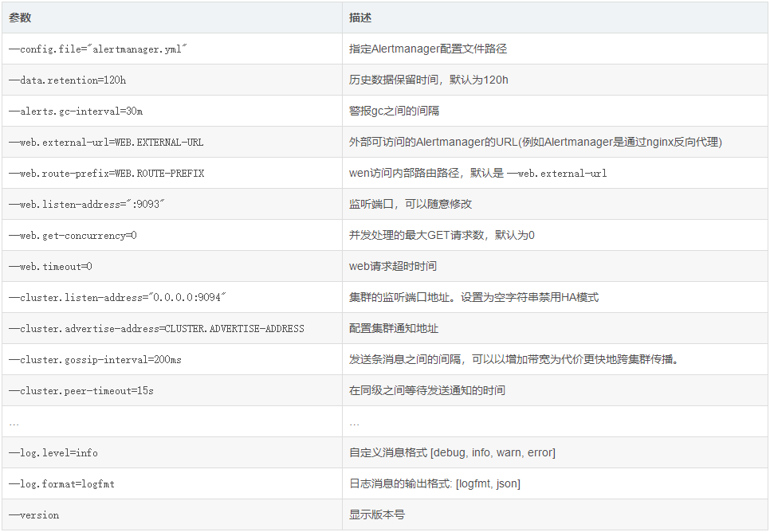Select the --log.format=logfmt parameter
770x532 pixels.
[x=63, y=483]
